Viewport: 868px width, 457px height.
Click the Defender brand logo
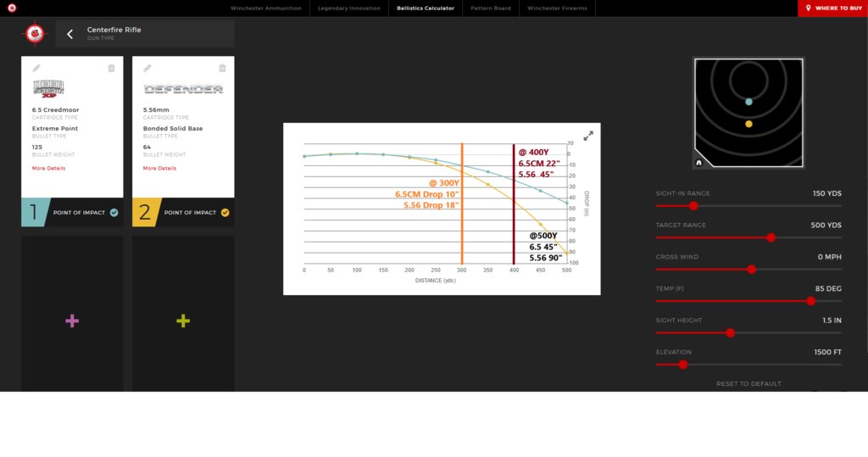(x=183, y=89)
